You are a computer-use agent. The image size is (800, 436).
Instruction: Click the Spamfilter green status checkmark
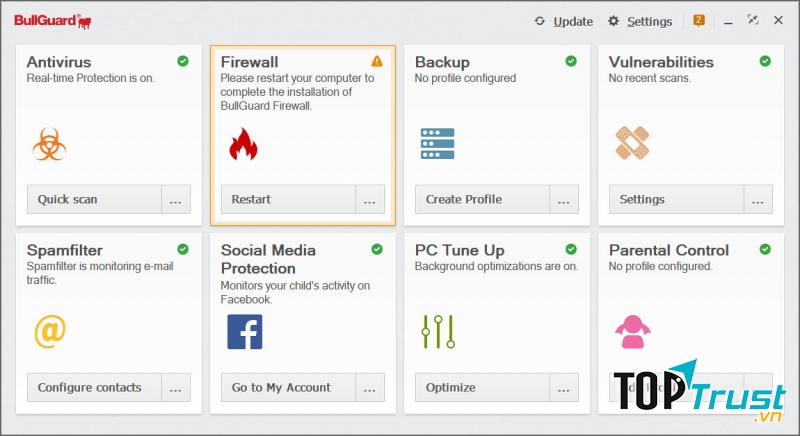(x=183, y=249)
